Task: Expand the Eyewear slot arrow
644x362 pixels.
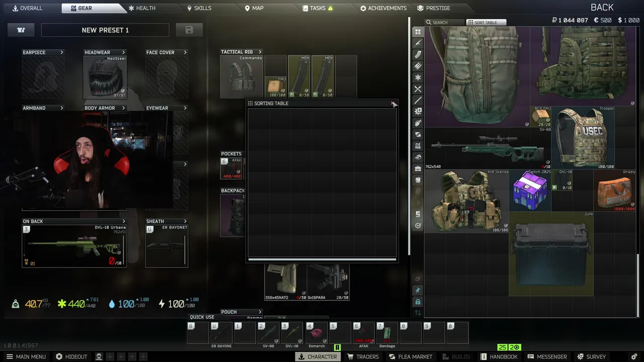Action: pos(185,108)
